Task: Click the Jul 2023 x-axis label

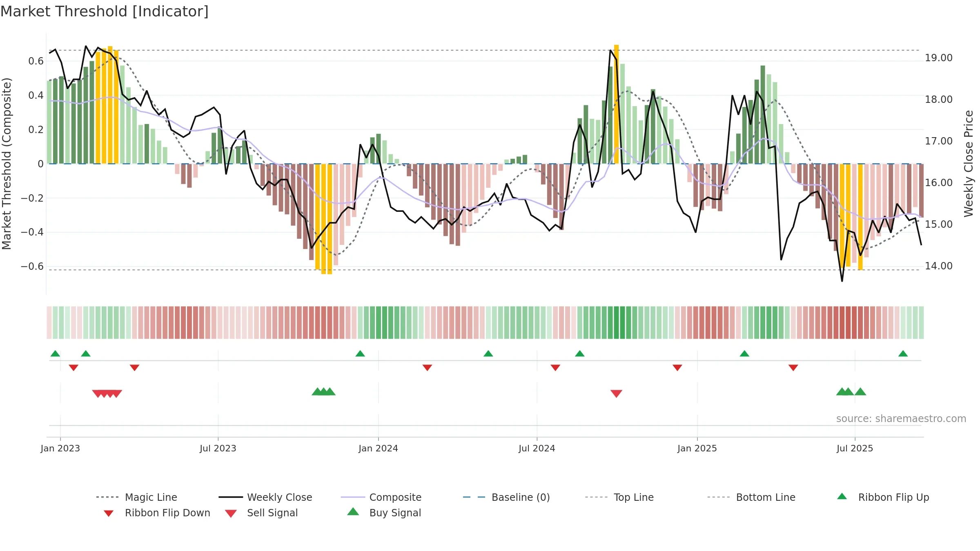Action: [x=218, y=448]
